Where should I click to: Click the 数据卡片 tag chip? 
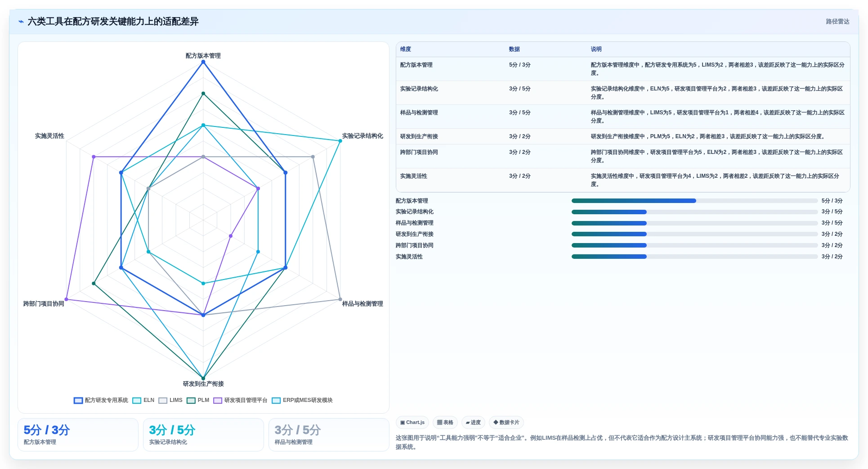point(506,423)
